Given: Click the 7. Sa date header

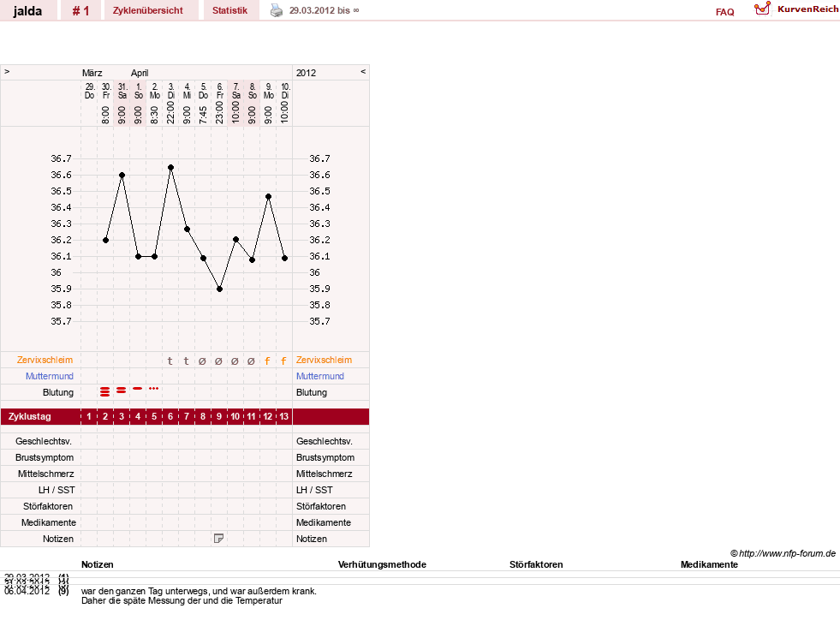Looking at the screenshot, I should [x=235, y=91].
